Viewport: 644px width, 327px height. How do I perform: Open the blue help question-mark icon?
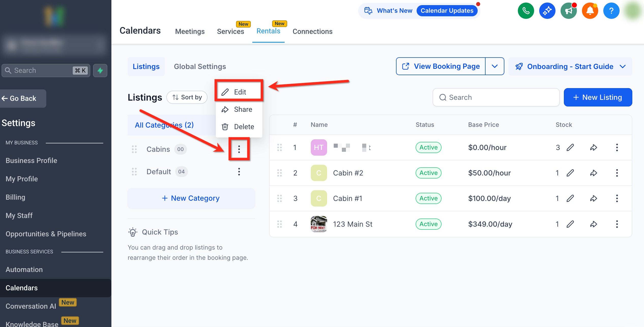[611, 11]
